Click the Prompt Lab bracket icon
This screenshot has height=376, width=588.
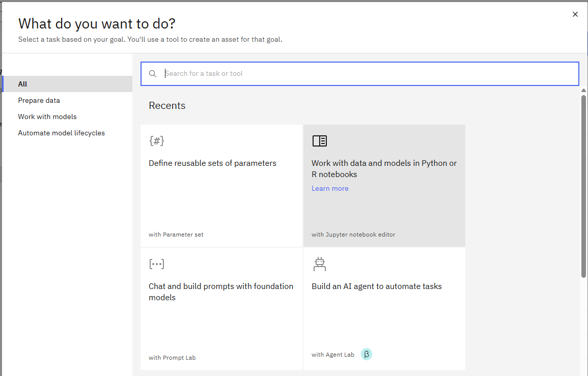[157, 264]
